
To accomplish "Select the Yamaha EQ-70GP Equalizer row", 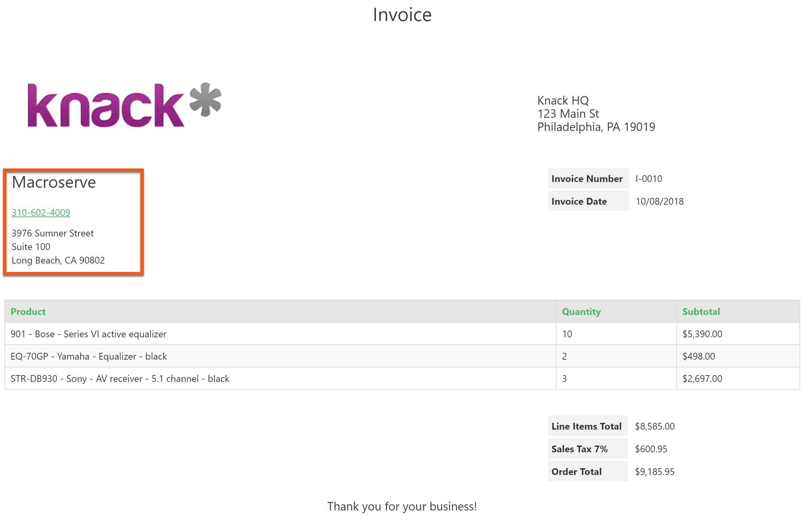I will [402, 356].
